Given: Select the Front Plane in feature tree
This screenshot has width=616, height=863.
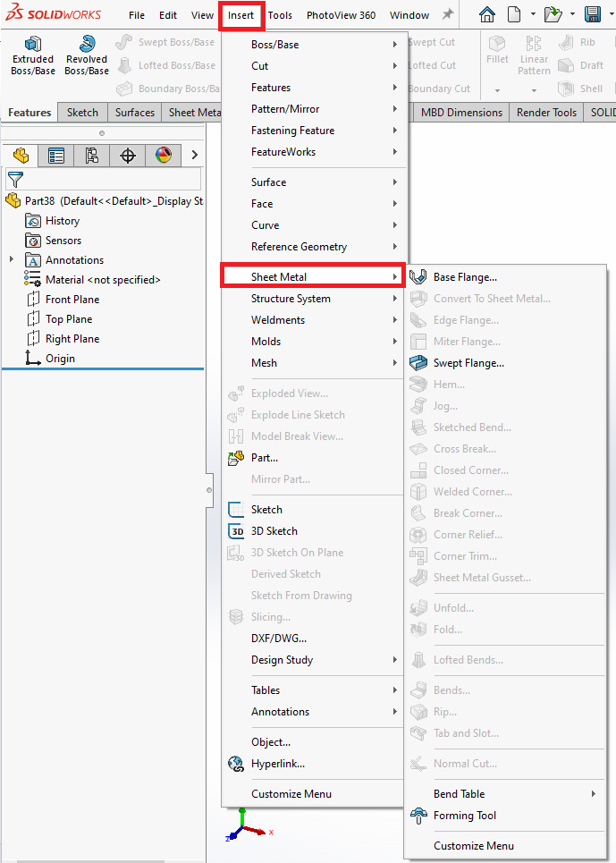Looking at the screenshot, I should 63,300.
